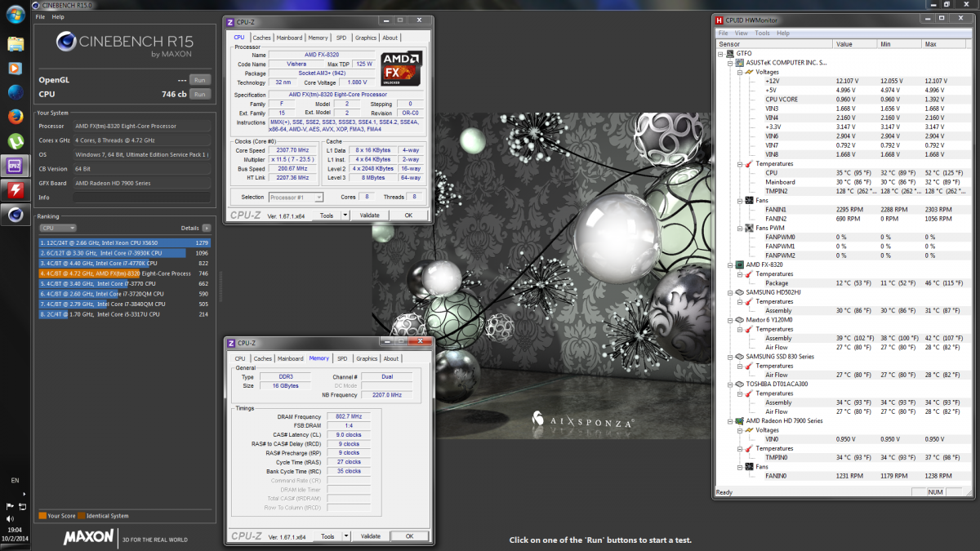Switch to Mainboard tab in upper CPU-Z window
980x551 pixels.
click(x=290, y=38)
